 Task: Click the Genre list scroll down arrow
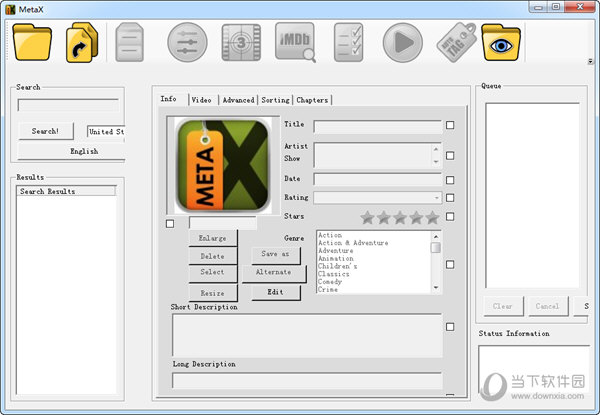436,288
